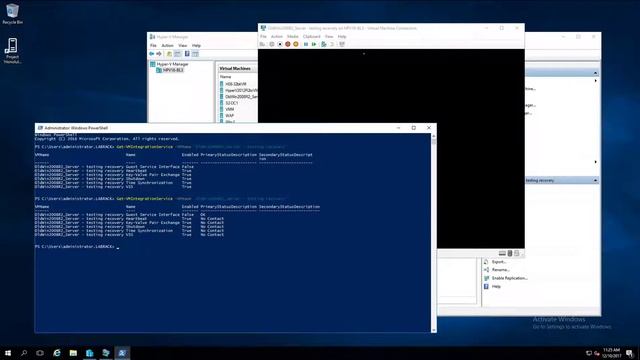Click Ctrl+Alt+Delete icon in VM Connection toolbar
The width and height of the screenshot is (640, 360).
point(262,44)
